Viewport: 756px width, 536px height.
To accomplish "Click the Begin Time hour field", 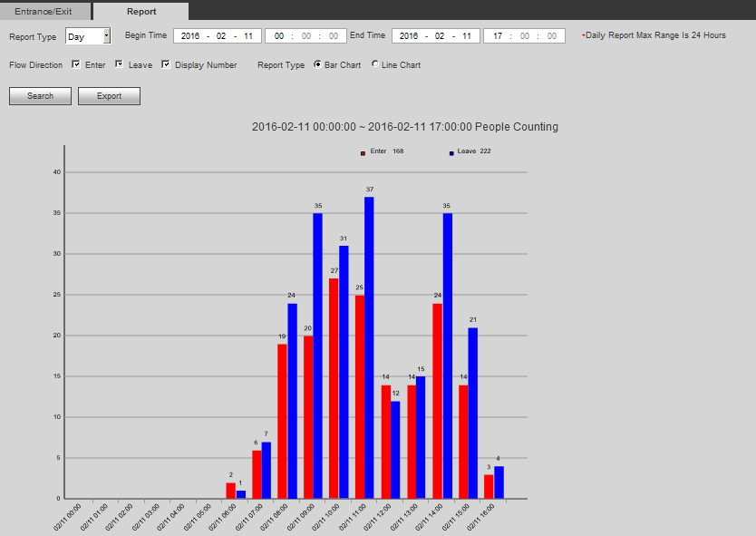I will (279, 36).
